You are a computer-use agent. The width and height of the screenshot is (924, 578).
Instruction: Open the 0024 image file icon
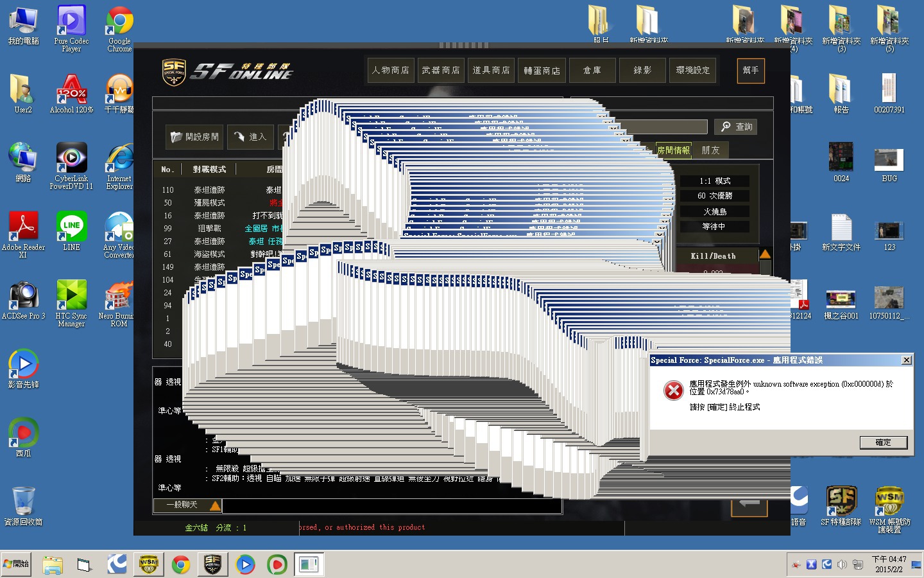pyautogui.click(x=841, y=162)
